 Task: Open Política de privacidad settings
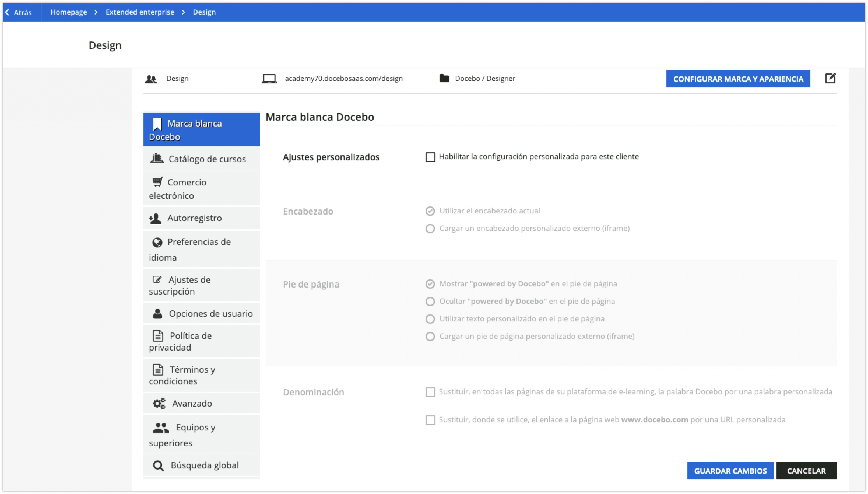click(201, 341)
